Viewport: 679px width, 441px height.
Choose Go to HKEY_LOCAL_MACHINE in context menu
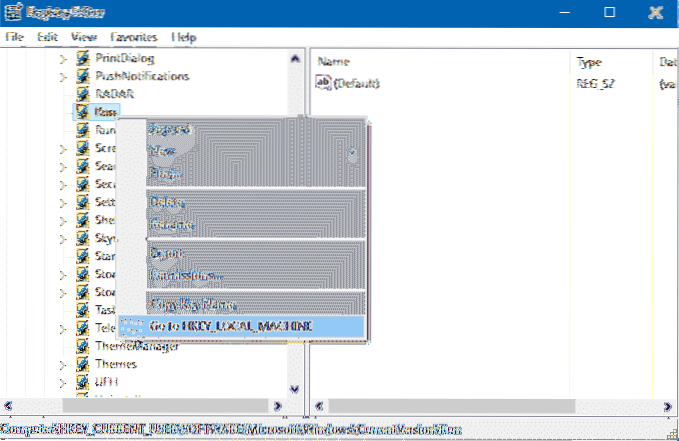click(230, 327)
